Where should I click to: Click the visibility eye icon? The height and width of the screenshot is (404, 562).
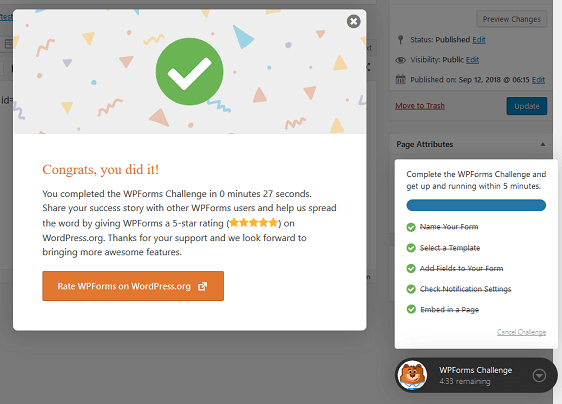(400, 60)
